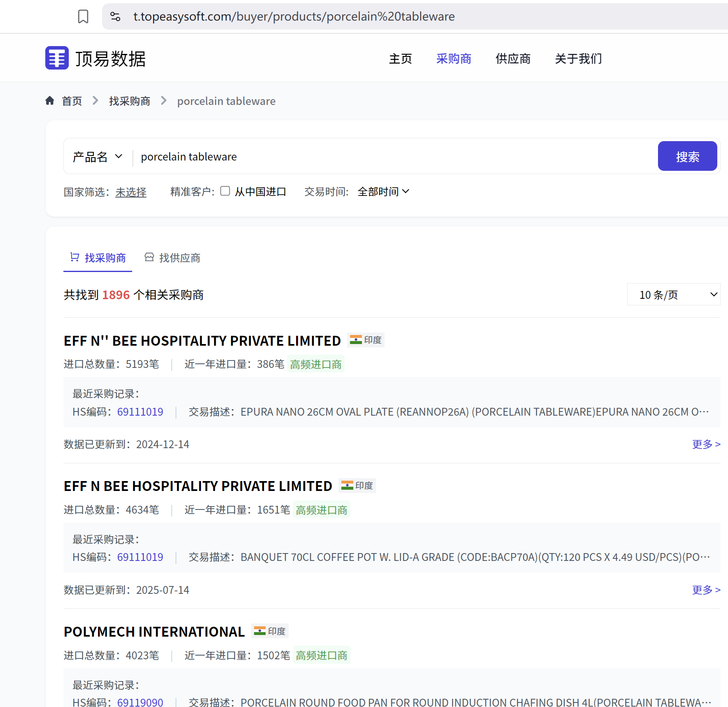Image resolution: width=728 pixels, height=707 pixels.
Task: Expand the 全部时间 trade time dropdown
Action: 383,191
